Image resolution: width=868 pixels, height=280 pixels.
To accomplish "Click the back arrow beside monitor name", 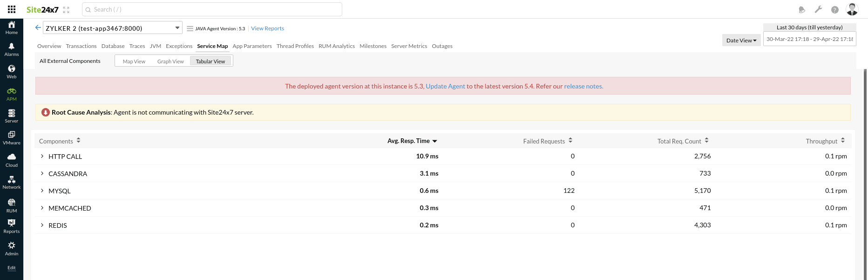I will (x=38, y=27).
